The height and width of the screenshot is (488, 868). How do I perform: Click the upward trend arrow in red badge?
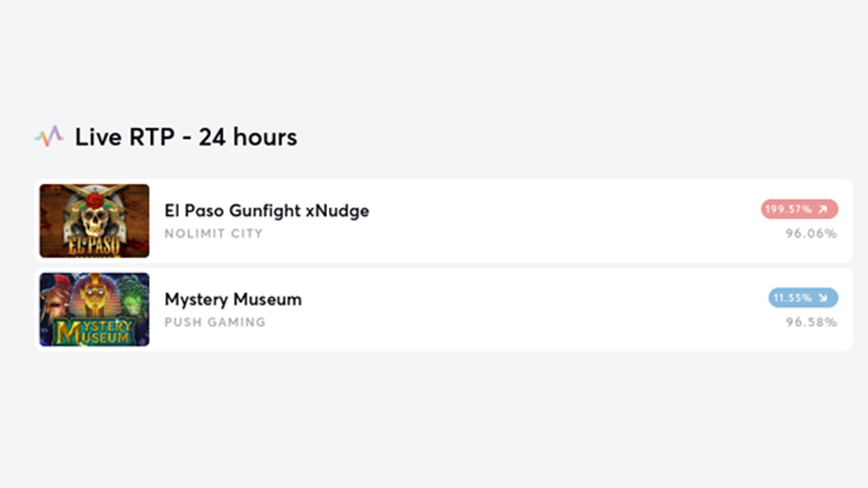[x=823, y=209]
